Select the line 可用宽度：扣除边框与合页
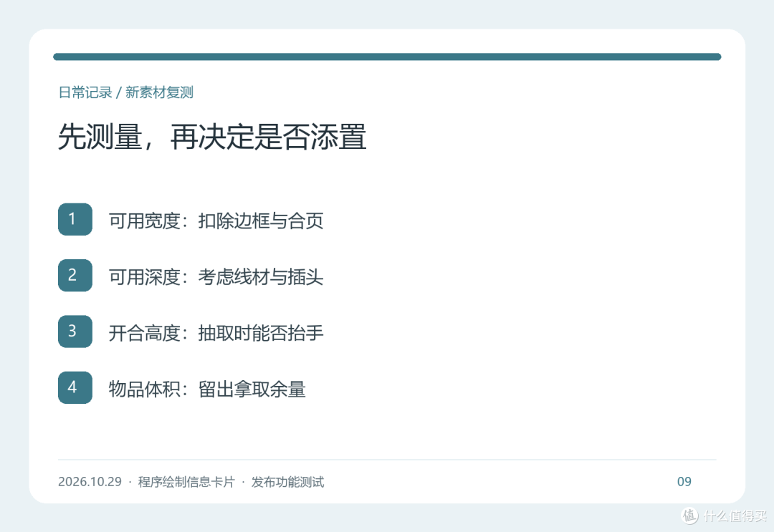 click(216, 221)
